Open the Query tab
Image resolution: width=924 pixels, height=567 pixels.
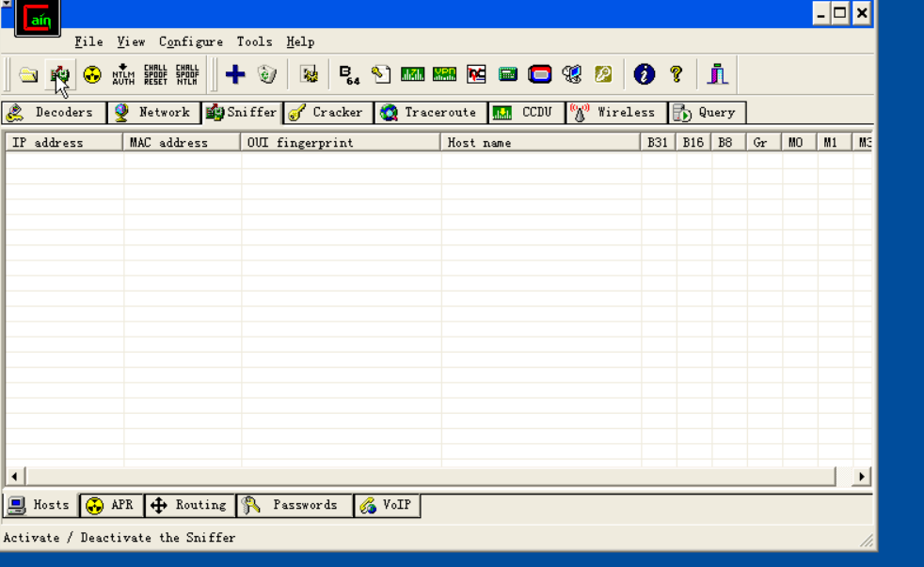click(707, 113)
